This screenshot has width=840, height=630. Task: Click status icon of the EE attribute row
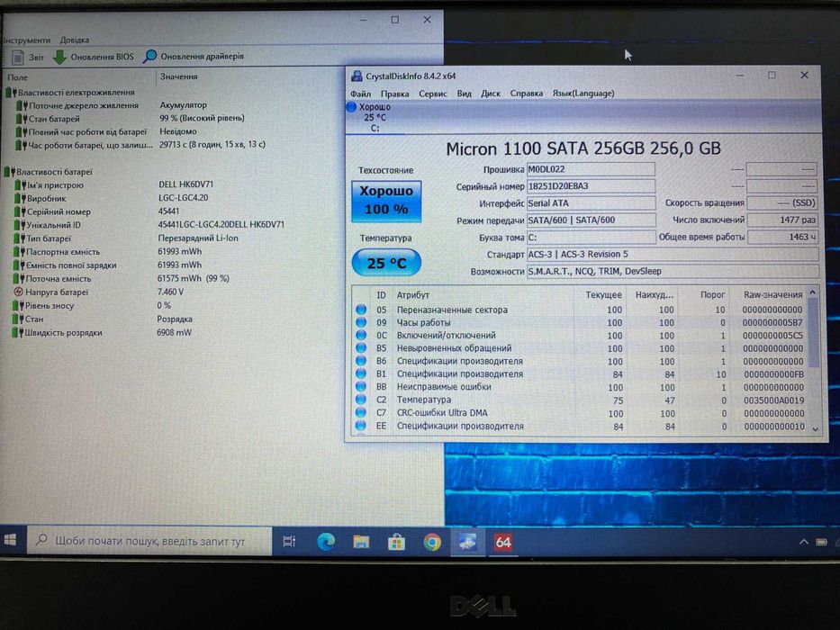361,426
